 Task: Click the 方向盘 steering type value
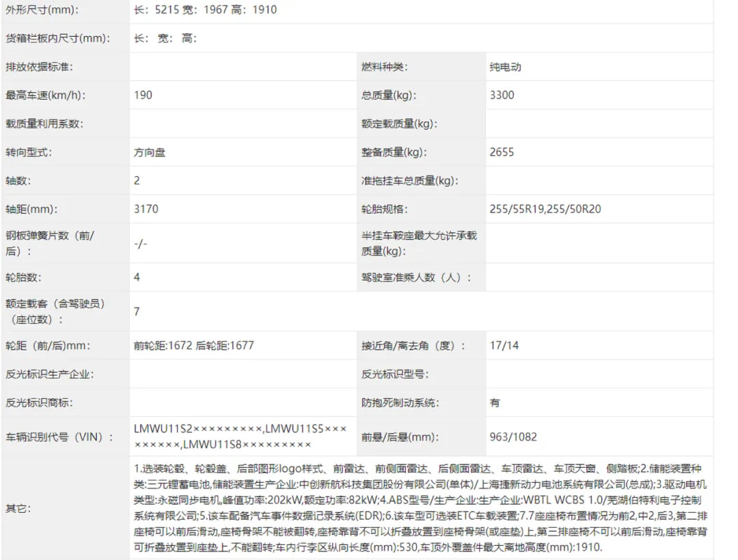click(x=150, y=152)
